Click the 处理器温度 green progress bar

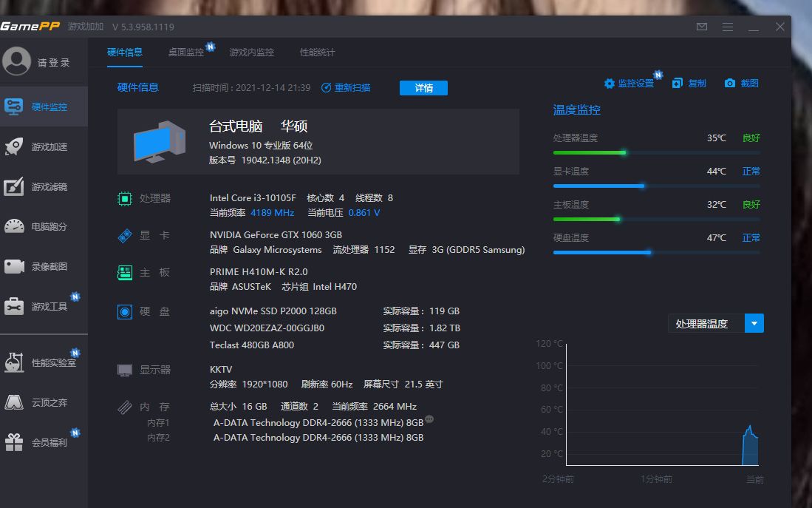point(590,153)
